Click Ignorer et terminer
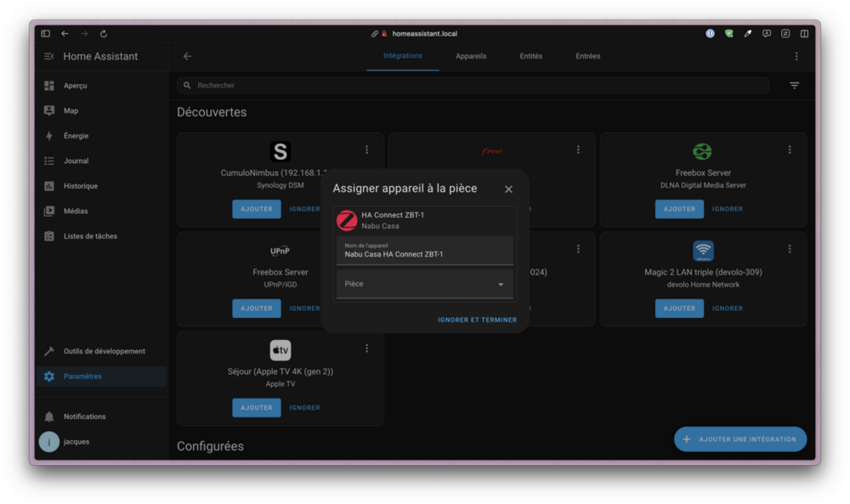The height and width of the screenshot is (504, 850). tap(477, 320)
